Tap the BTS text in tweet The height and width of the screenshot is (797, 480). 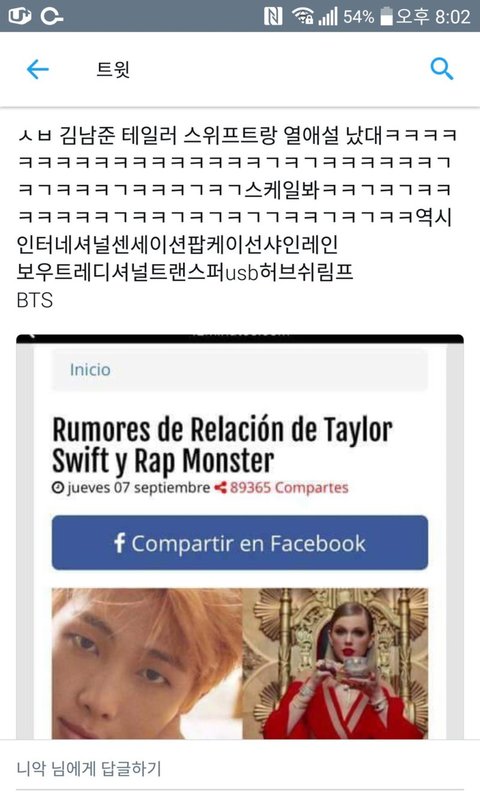pyautogui.click(x=35, y=300)
